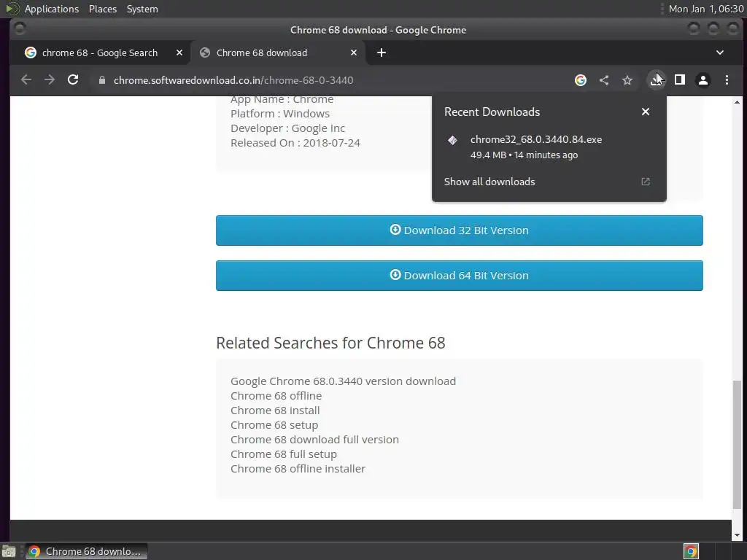
Task: Click 'Chrome 68 offline installer' text
Action: [298, 469]
